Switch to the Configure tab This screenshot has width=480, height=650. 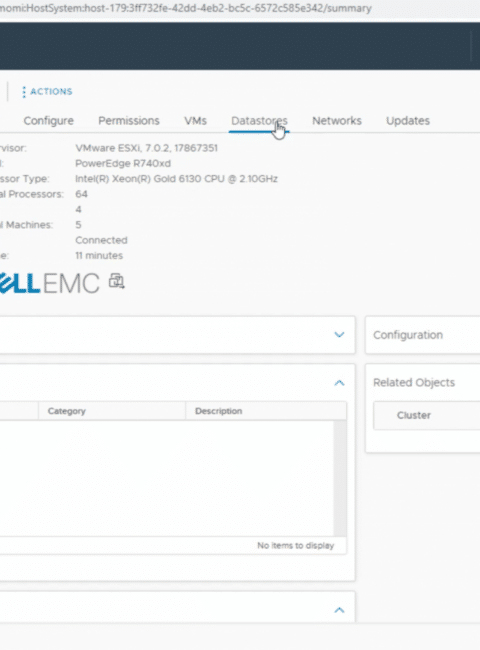pyautogui.click(x=48, y=121)
